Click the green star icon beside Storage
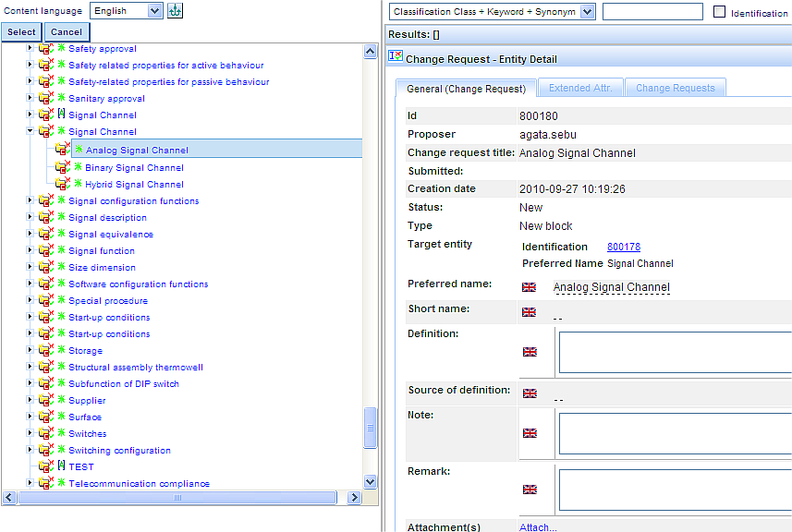 pos(62,351)
